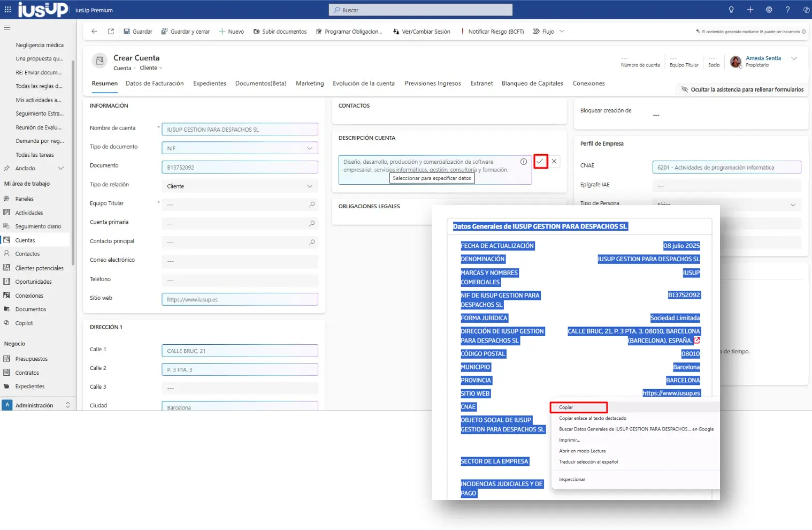This screenshot has height=530, width=812.
Task: Click the search icon in Equipo Titular
Action: point(312,205)
